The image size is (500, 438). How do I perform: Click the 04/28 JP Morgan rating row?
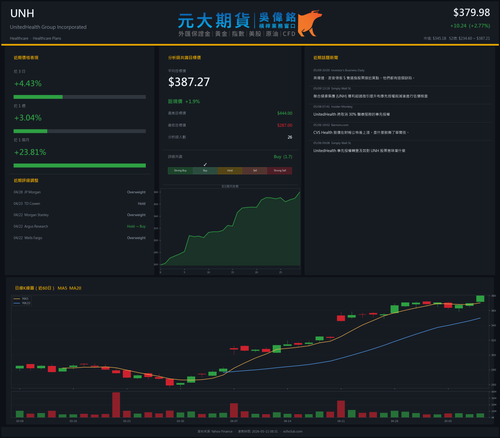(80, 192)
